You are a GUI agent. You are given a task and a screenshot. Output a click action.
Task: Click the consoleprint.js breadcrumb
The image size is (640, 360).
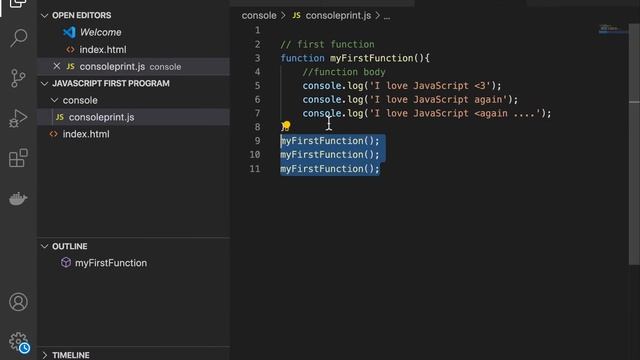coord(338,16)
